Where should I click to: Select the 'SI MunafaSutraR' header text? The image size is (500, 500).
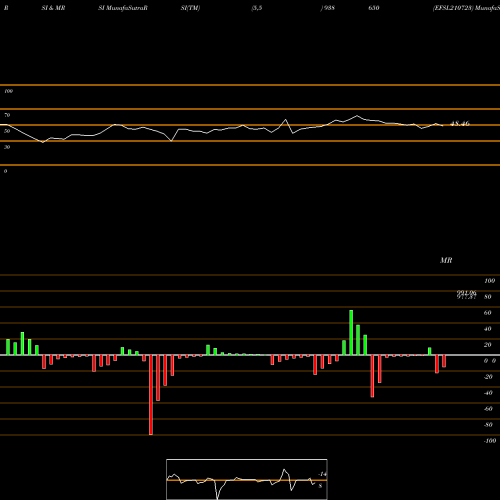point(123,8)
